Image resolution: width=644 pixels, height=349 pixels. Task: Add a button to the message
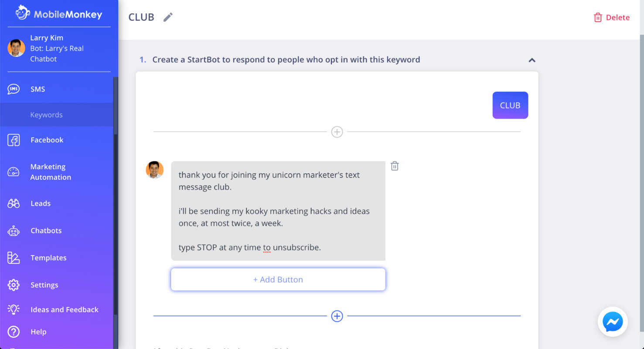tap(278, 279)
